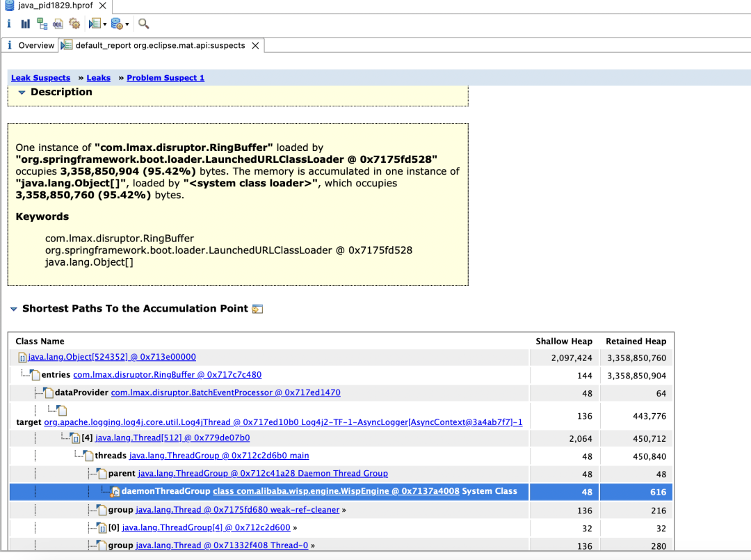Click the object icon above the Log4jThread target row
This screenshot has height=560, width=751.
tap(62, 410)
